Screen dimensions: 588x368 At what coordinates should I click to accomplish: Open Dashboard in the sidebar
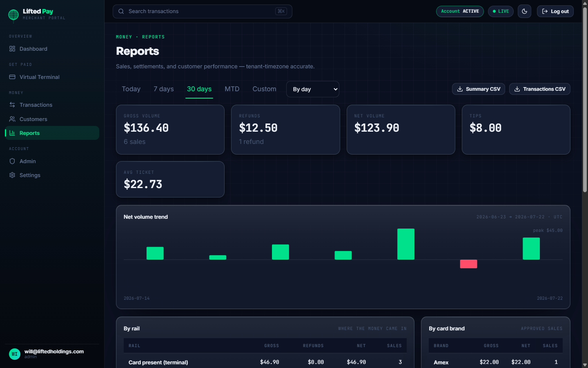pyautogui.click(x=52, y=49)
